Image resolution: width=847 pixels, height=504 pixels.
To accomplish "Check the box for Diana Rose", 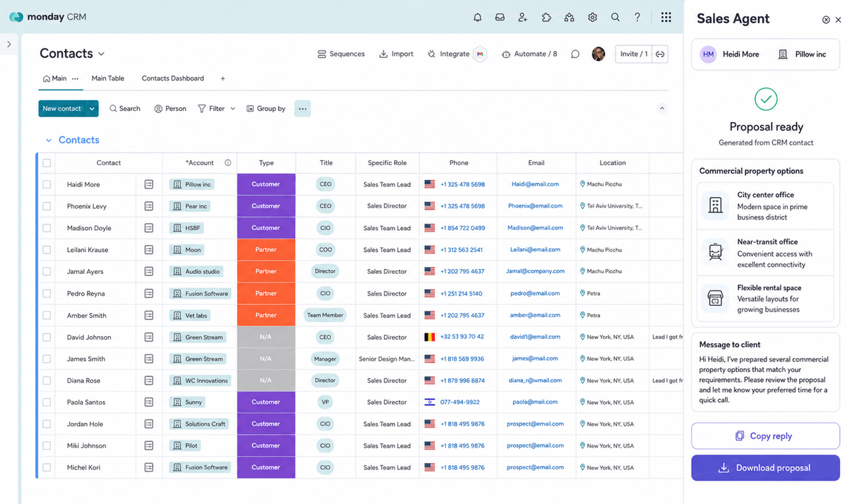I will point(47,380).
